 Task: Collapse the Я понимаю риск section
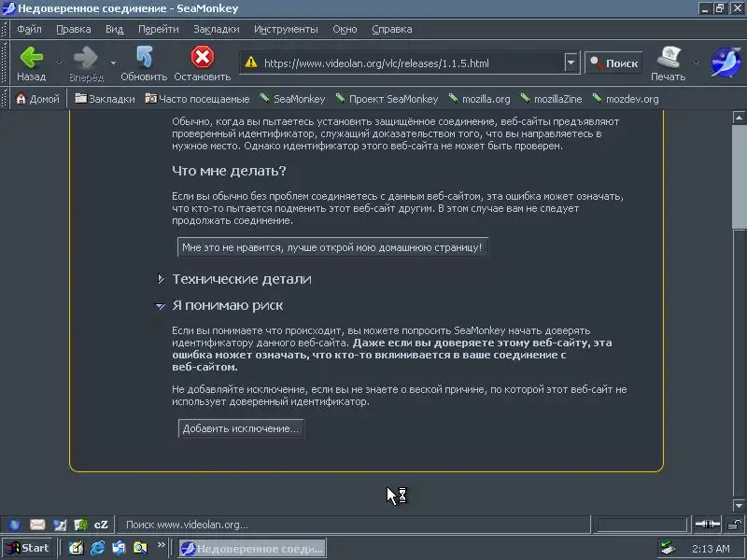tap(161, 306)
